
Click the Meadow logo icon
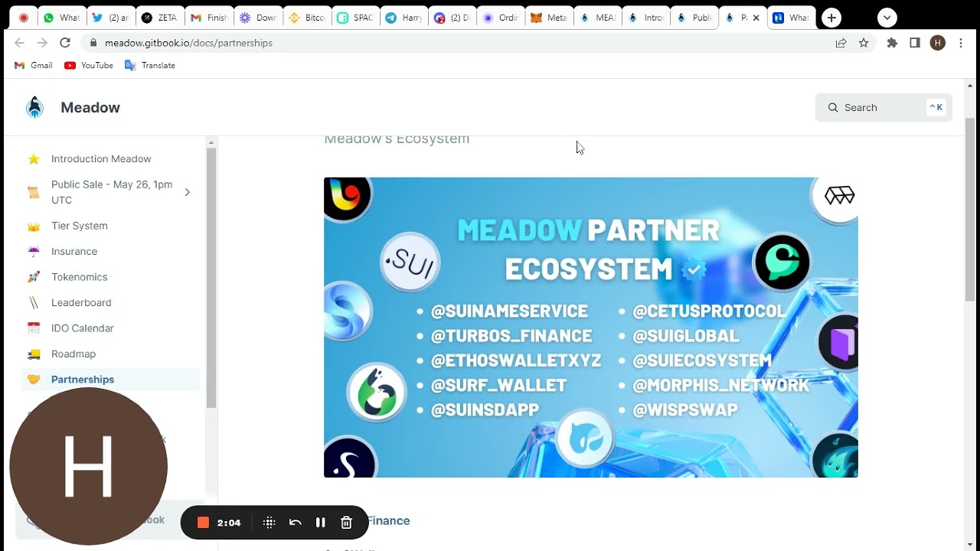tap(34, 107)
